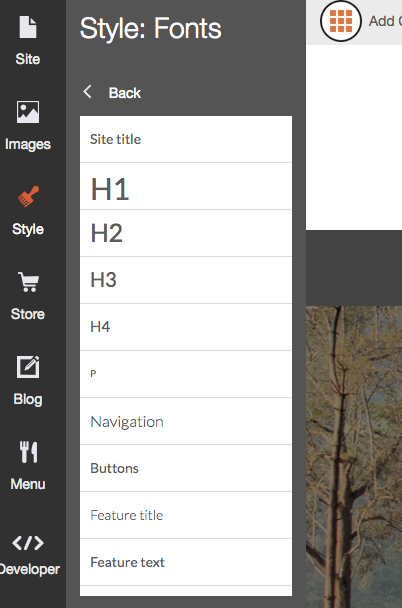
Task: Open the Blog edit icon
Action: (x=28, y=367)
